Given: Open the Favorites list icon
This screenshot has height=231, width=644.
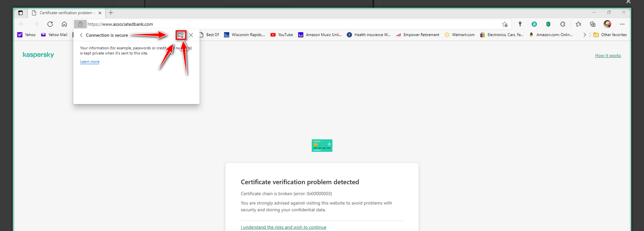Looking at the screenshot, I should (x=578, y=24).
